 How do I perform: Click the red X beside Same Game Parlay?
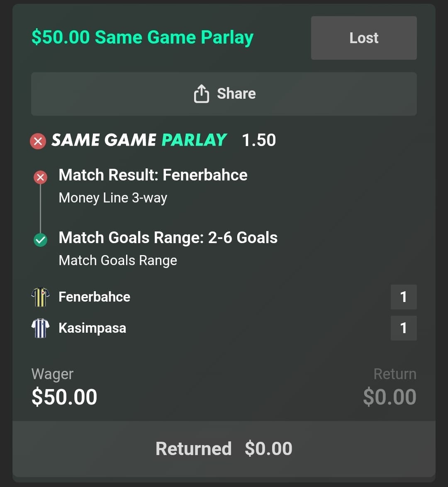(x=38, y=141)
